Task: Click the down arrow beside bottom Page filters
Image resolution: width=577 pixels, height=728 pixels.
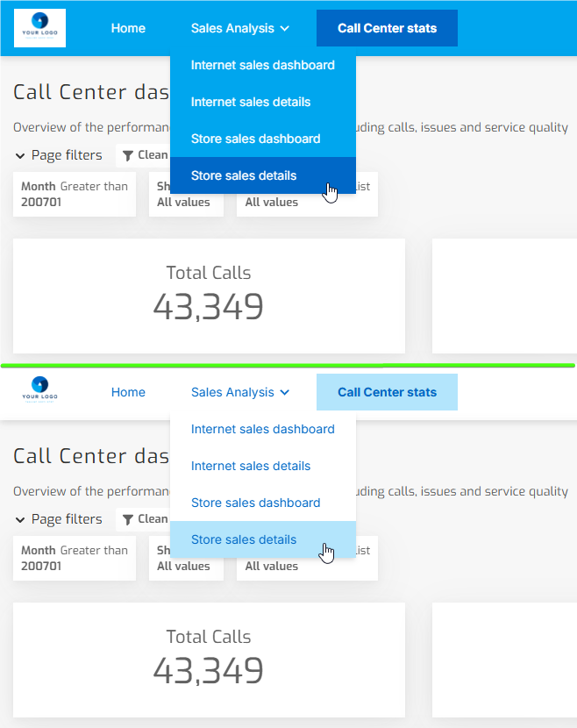Action: coord(19,518)
